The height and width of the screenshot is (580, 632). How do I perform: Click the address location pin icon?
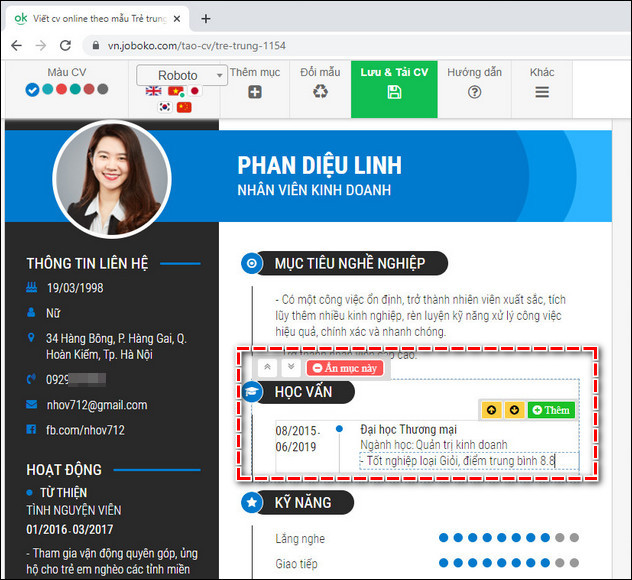point(31,337)
